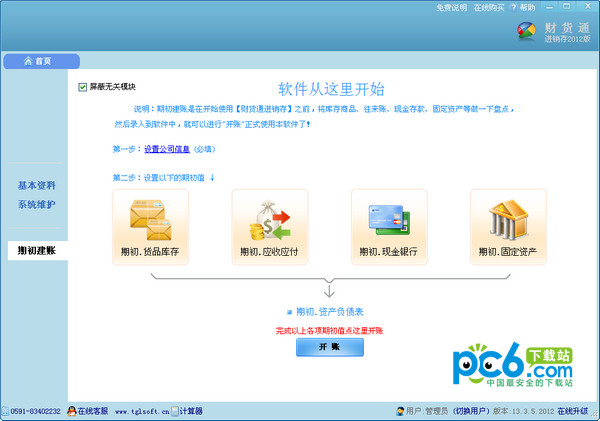
Task: Open the 期初.现金银行 credit card icon
Action: (389, 220)
